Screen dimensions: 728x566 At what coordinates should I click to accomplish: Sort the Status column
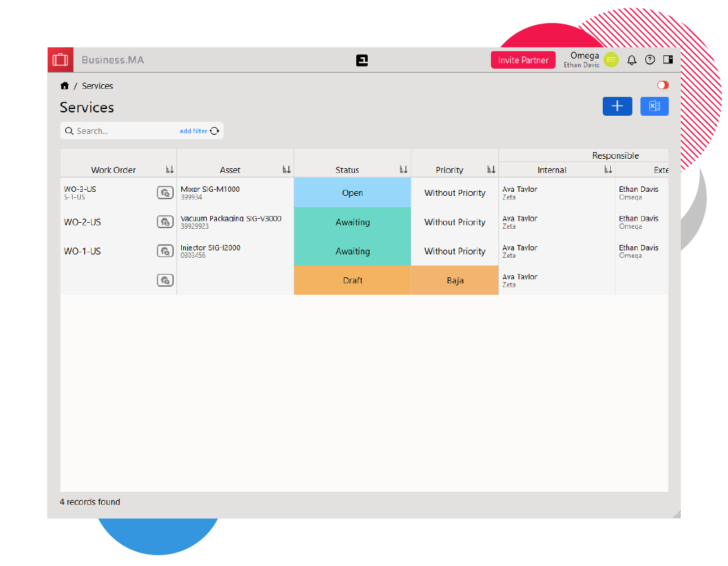403,170
